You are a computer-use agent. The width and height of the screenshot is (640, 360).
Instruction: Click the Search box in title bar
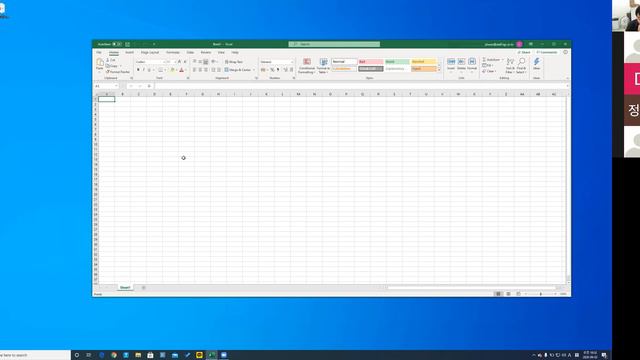(x=334, y=44)
